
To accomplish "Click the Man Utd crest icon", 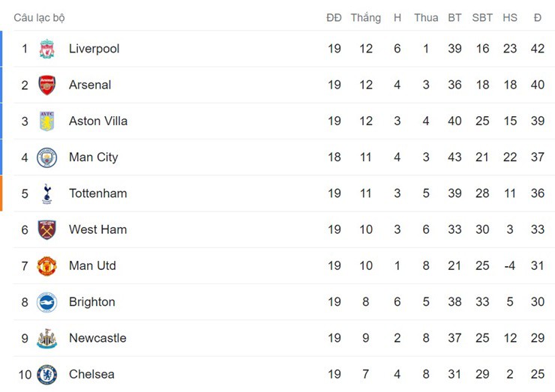I will 47,265.
